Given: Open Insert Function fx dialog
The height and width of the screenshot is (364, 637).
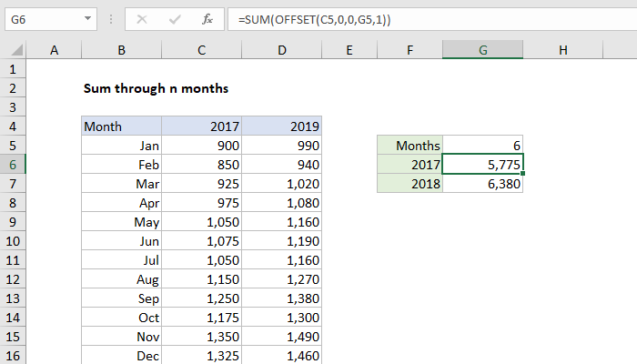Looking at the screenshot, I should tap(207, 18).
